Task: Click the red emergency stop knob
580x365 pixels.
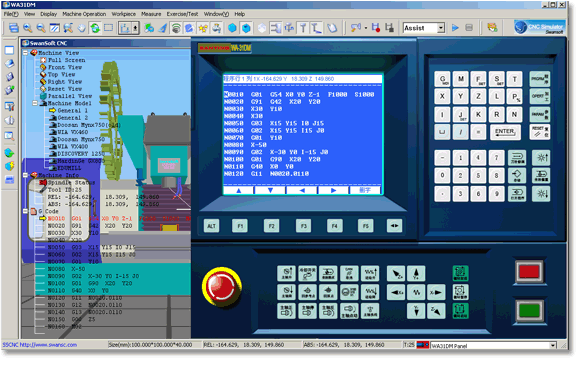Action: (x=222, y=288)
